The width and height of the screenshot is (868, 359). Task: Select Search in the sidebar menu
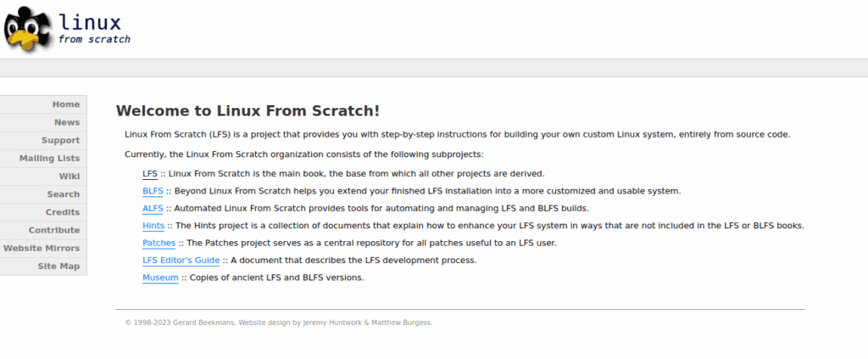pyautogui.click(x=63, y=194)
